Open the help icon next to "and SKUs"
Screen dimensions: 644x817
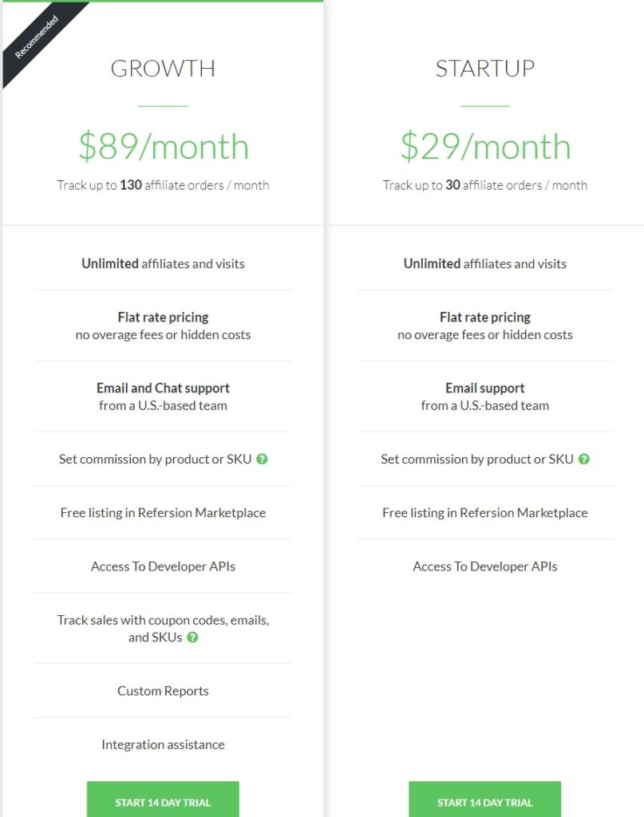(193, 637)
